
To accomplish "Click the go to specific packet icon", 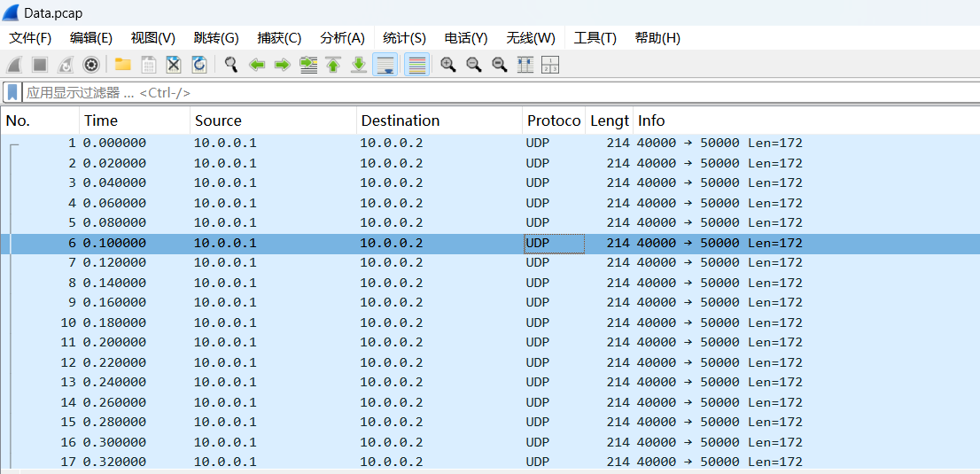I will (308, 65).
